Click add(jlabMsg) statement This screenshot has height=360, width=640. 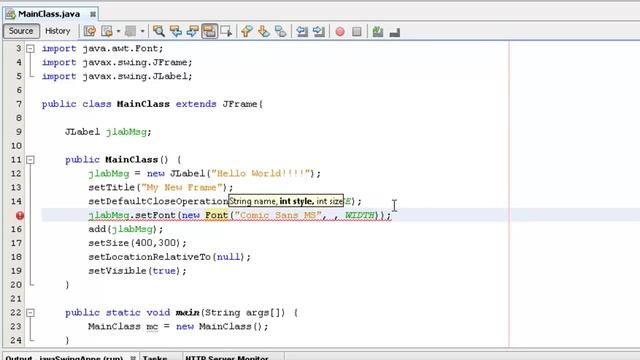coord(126,229)
